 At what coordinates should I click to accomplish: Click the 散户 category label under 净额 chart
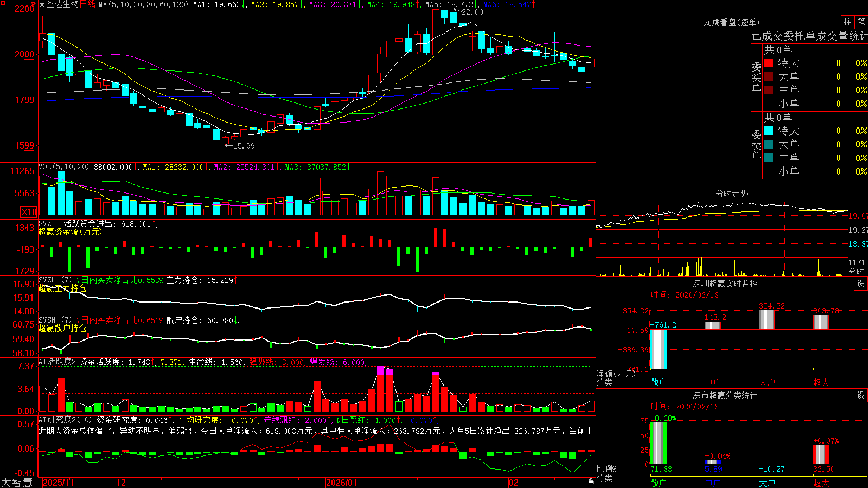659,382
